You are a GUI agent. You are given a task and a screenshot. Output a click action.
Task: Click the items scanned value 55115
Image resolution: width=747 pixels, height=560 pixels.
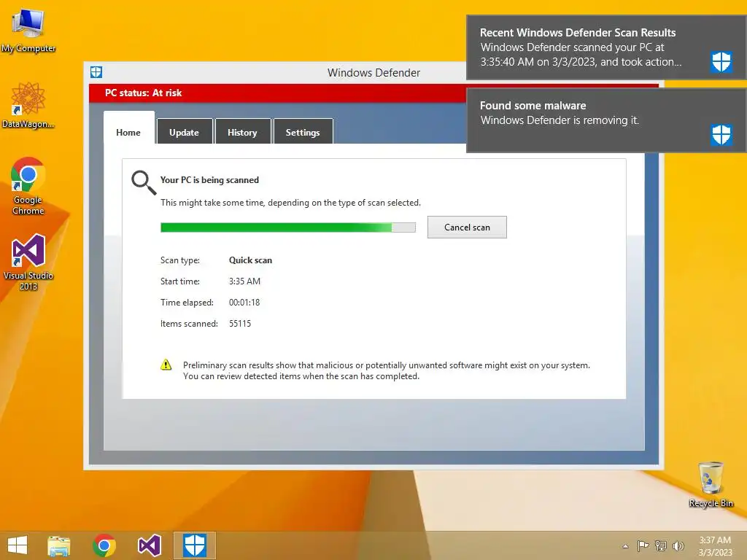point(240,324)
